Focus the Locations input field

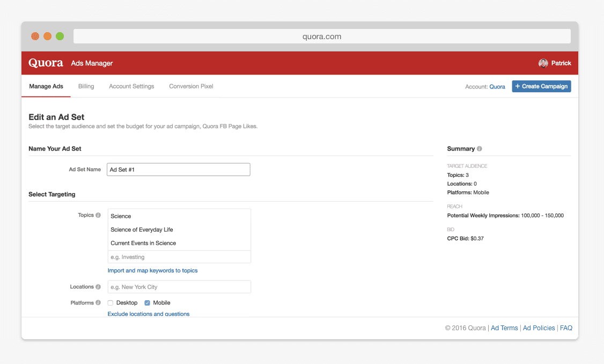click(179, 287)
